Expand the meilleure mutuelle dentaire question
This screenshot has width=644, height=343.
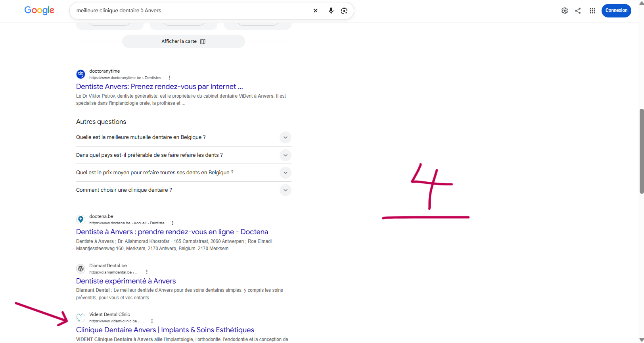(184, 137)
